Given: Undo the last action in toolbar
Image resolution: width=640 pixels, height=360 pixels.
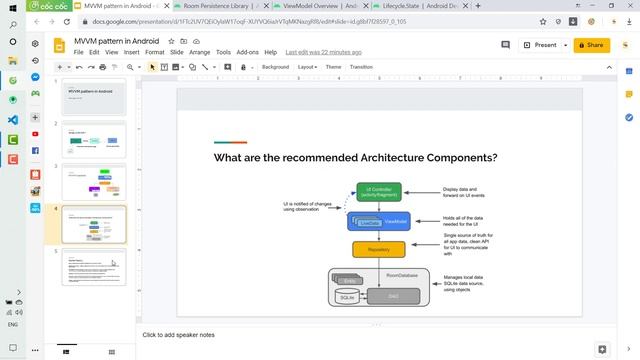Looking at the screenshot, I should pyautogui.click(x=79, y=67).
